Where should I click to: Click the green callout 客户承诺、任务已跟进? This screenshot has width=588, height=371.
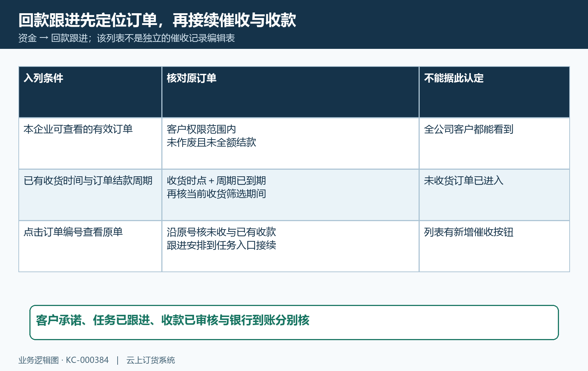294,323
